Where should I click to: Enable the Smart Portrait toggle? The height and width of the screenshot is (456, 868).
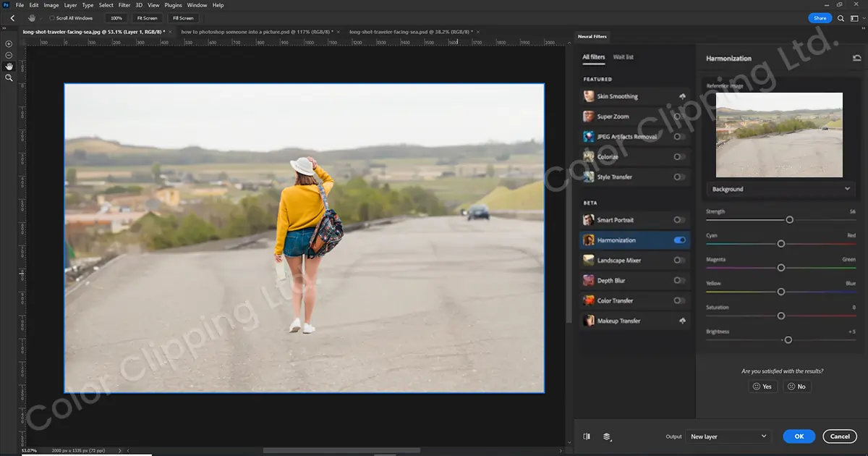[x=679, y=219]
